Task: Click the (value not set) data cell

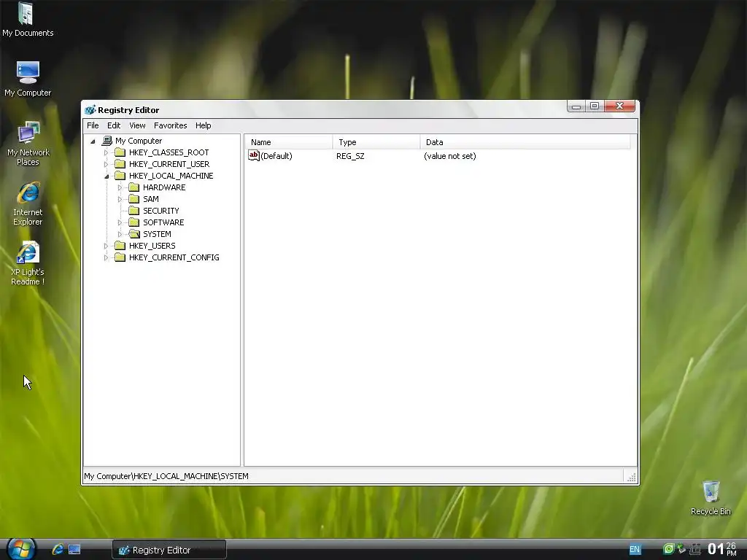Action: pos(449,156)
